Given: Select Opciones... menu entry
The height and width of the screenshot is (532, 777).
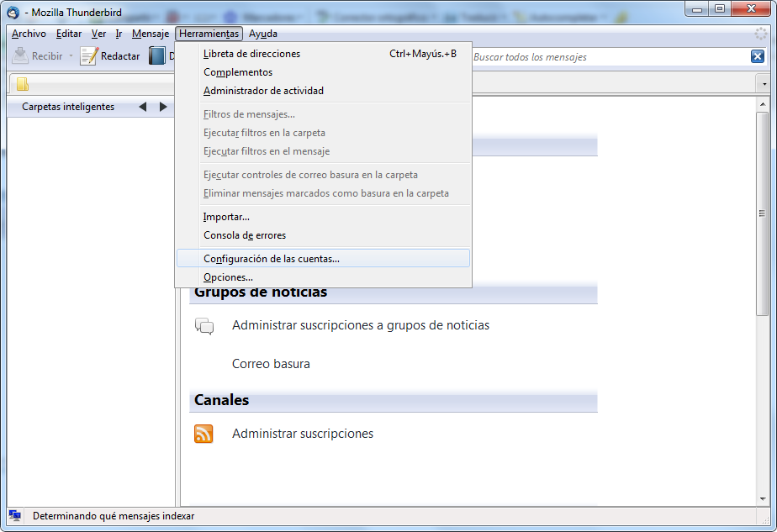Looking at the screenshot, I should click(323, 277).
